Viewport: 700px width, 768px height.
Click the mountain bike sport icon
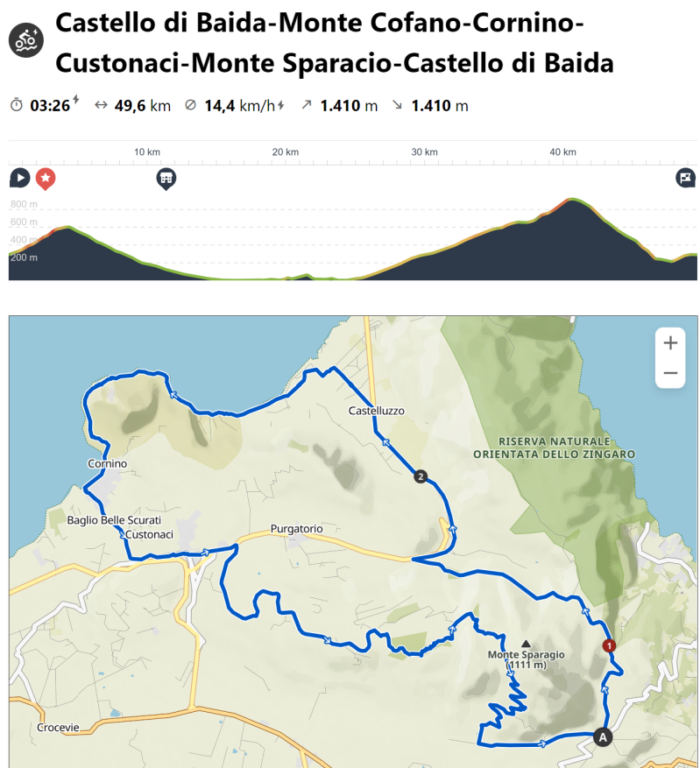(x=26, y=39)
